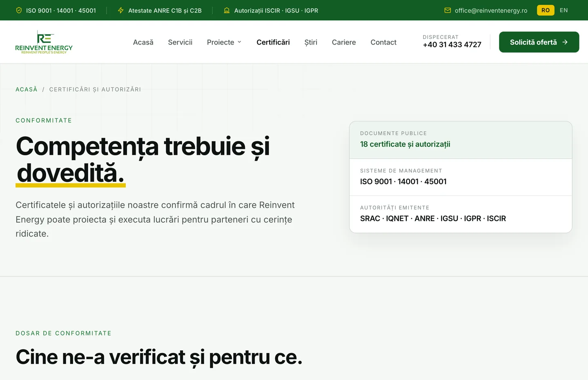Viewport: 588px width, 380px height.
Task: Click the 18 certificate și autorizații text
Action: click(405, 144)
